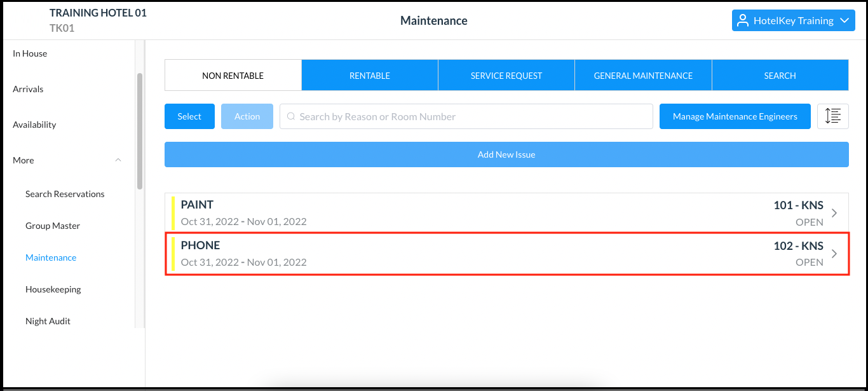
Task: Navigate to Housekeeping in the sidebar
Action: tap(53, 289)
